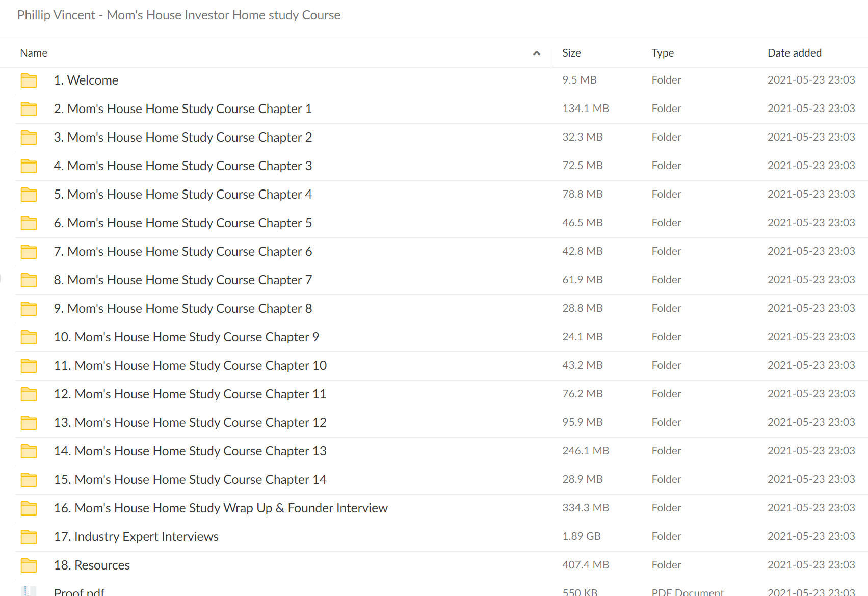Click the folder icon for Chapter 6 row
Viewport: 868px width, 596px height.
(29, 252)
